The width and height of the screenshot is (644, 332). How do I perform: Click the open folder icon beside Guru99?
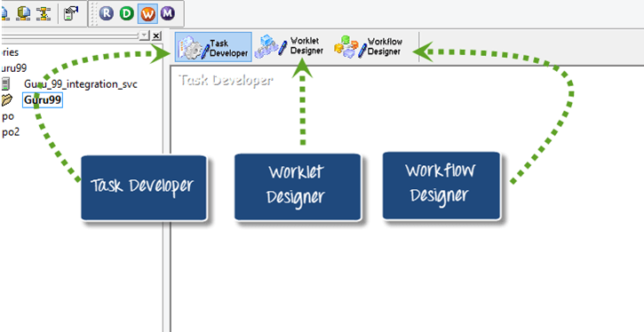pos(7,99)
